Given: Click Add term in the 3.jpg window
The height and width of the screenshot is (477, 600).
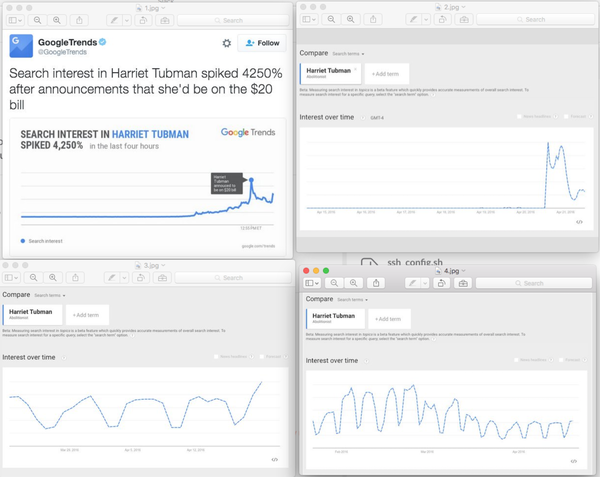Looking at the screenshot, I should [x=87, y=315].
